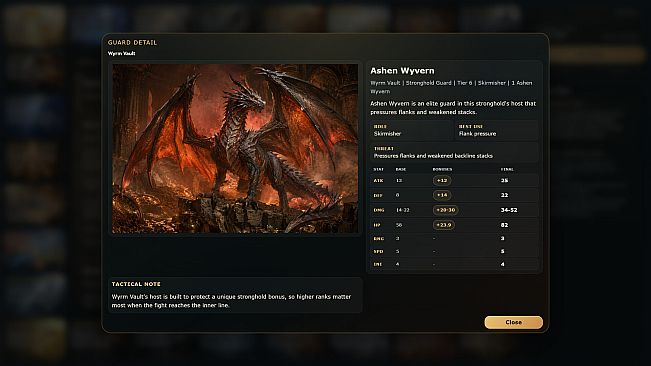Click the 'GUARD DETAIL' header text

click(x=132, y=42)
